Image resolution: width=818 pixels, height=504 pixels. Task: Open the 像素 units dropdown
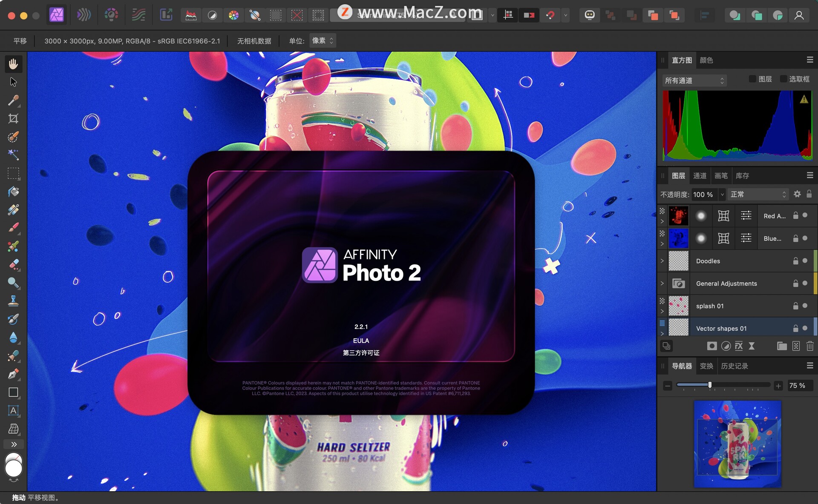323,41
